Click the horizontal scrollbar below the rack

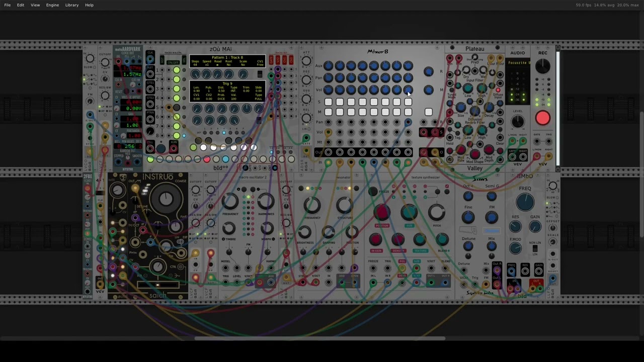coord(320,338)
